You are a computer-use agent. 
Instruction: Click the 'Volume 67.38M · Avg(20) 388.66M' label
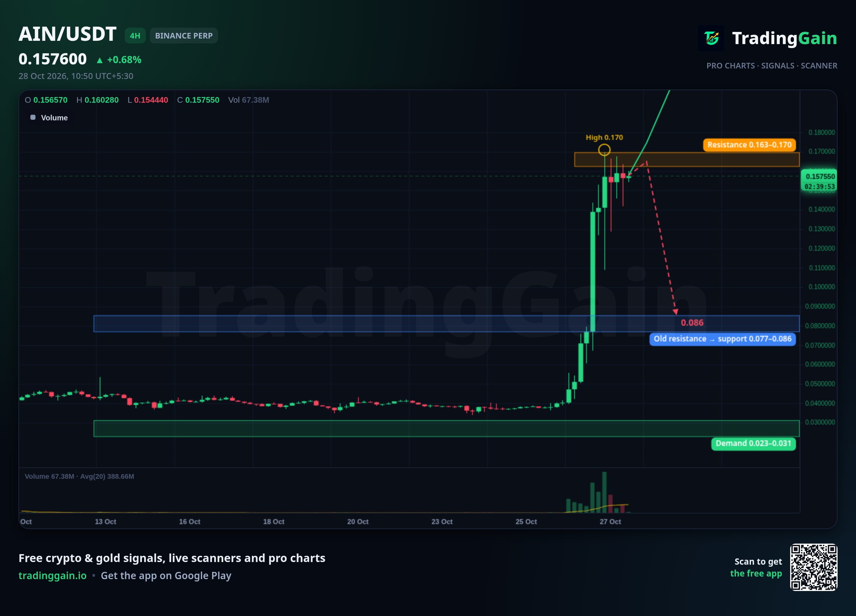[x=80, y=476]
